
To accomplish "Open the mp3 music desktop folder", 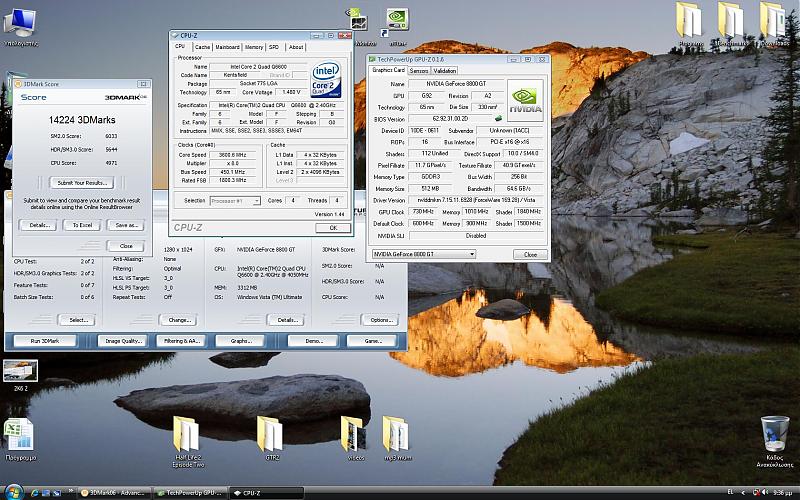I will 397,439.
